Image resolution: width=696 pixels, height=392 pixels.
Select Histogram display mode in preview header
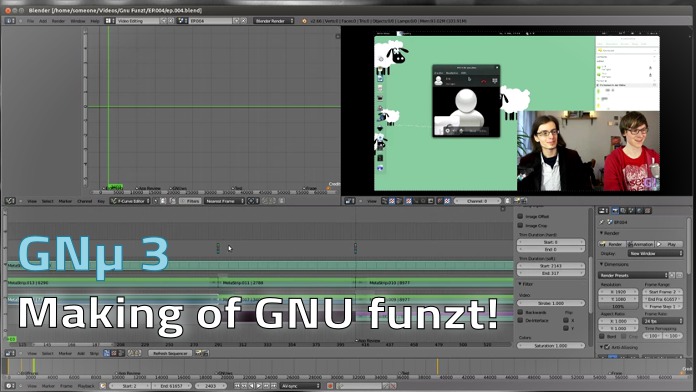pyautogui.click(x=431, y=201)
